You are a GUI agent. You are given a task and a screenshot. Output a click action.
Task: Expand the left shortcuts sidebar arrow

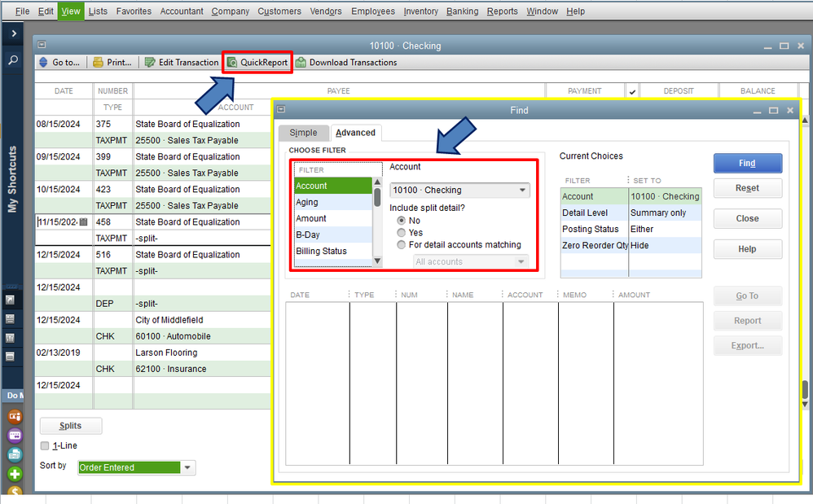pyautogui.click(x=14, y=33)
